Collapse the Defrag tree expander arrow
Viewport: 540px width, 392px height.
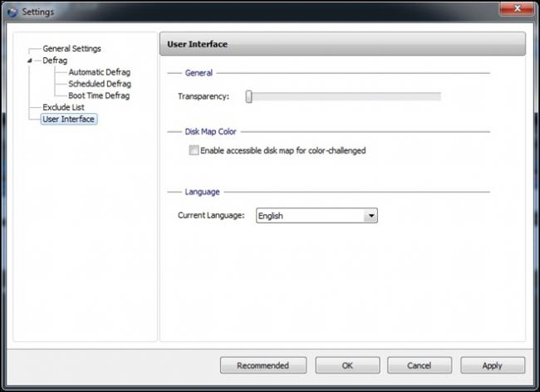click(x=30, y=61)
